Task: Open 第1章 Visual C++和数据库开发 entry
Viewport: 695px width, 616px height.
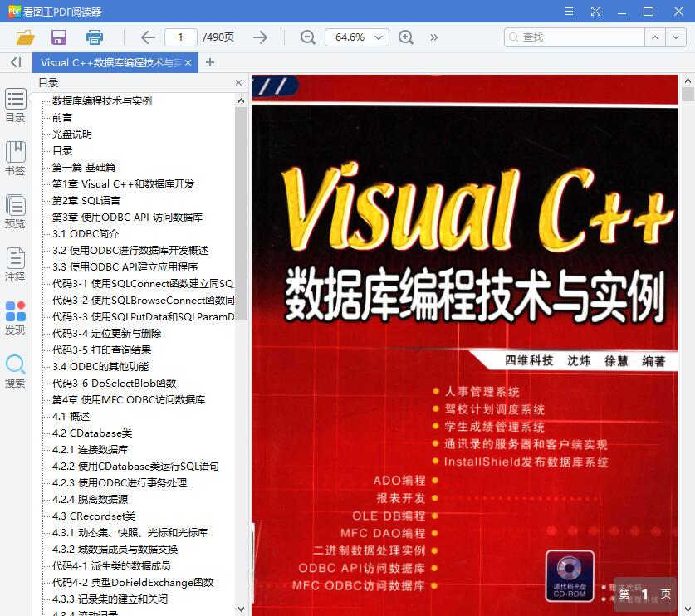Action: (x=123, y=184)
